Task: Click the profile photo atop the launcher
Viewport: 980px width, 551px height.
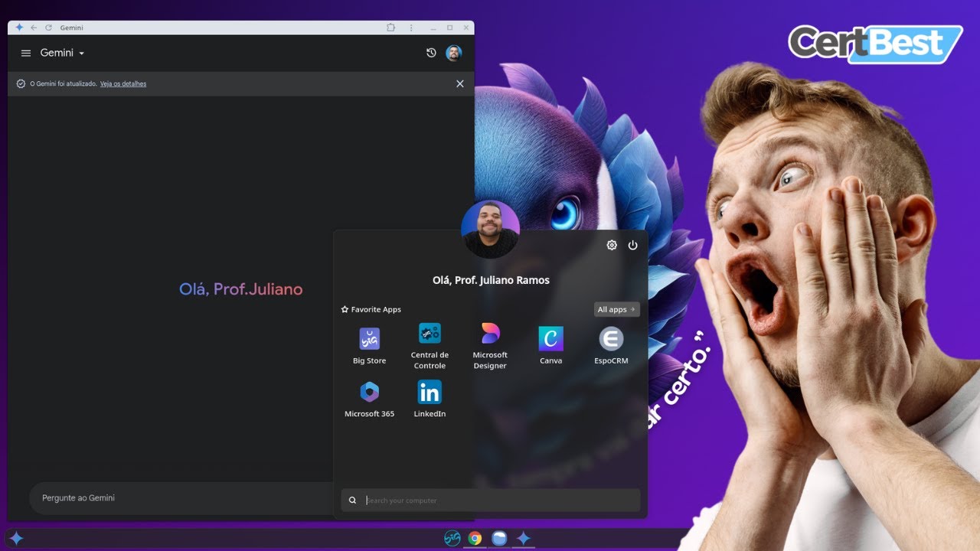Action: coord(491,230)
